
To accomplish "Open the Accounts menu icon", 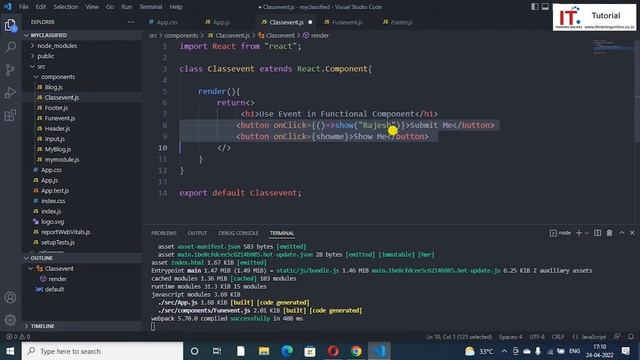I will coord(10,298).
